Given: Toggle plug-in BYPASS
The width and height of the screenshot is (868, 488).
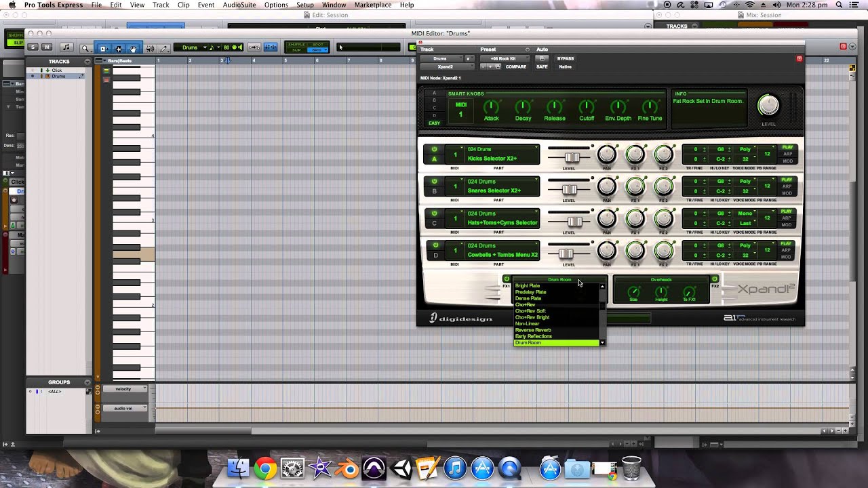Looking at the screenshot, I should tap(566, 59).
